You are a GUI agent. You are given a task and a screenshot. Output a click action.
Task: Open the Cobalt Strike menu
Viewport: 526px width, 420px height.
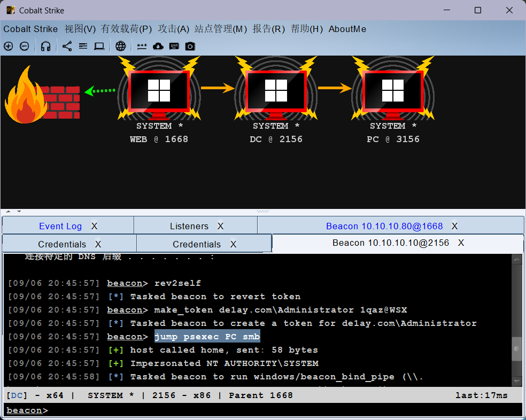30,29
